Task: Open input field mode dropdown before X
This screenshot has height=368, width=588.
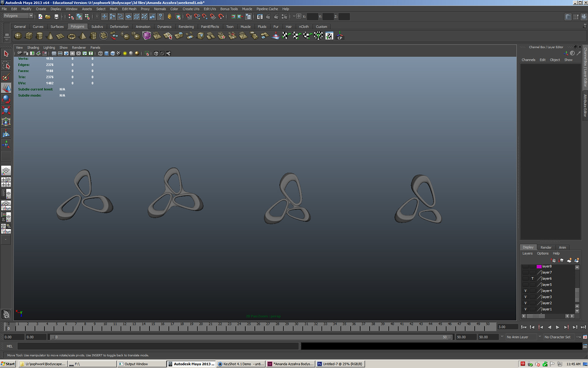Action: coord(294,17)
